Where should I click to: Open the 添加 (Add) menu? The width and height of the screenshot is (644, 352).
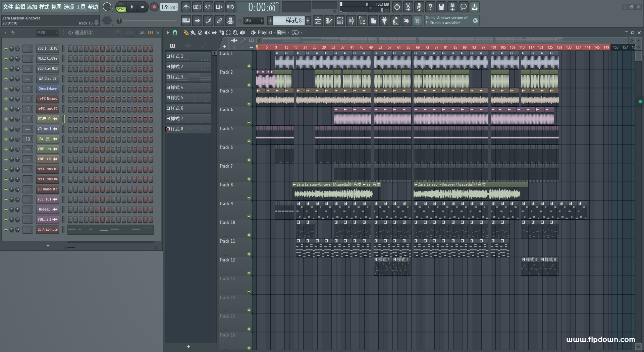[x=32, y=7]
